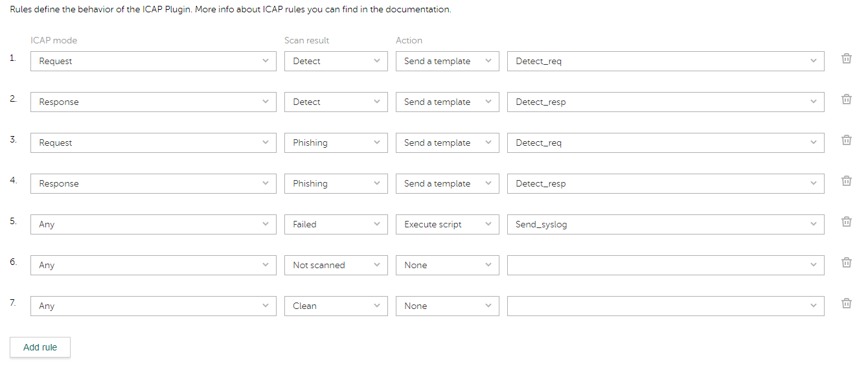Screen dimensions: 868x377
Task: Open the documentation link
Action: (x=415, y=9)
